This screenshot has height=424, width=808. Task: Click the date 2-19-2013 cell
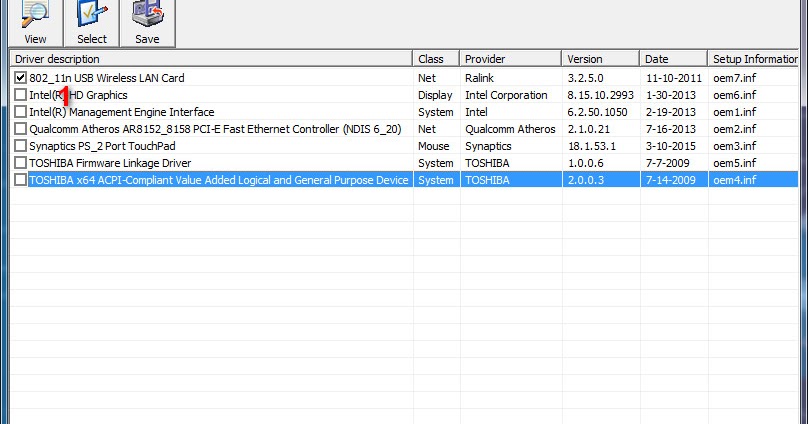pyautogui.click(x=671, y=112)
